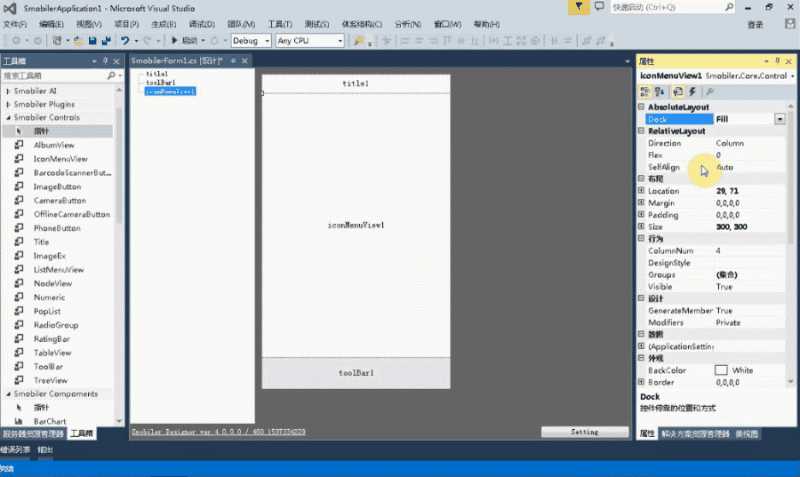Screen dimensions: 800x477
Task: Click the BackColor White color swatch
Action: [721, 370]
